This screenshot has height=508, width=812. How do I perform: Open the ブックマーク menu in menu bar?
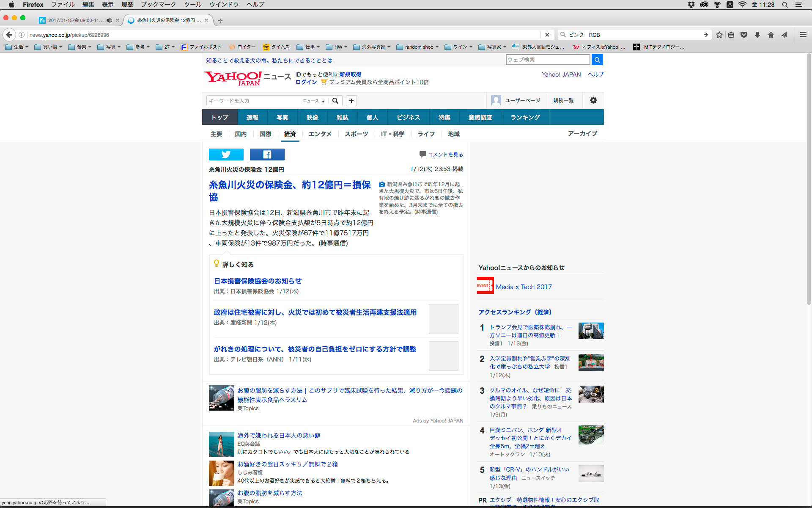click(x=158, y=5)
